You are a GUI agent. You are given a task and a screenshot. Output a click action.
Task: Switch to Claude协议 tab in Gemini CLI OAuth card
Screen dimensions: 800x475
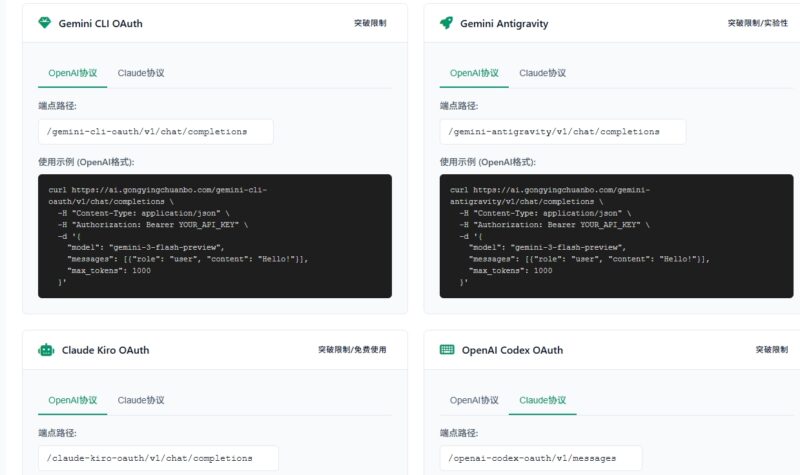[141, 73]
